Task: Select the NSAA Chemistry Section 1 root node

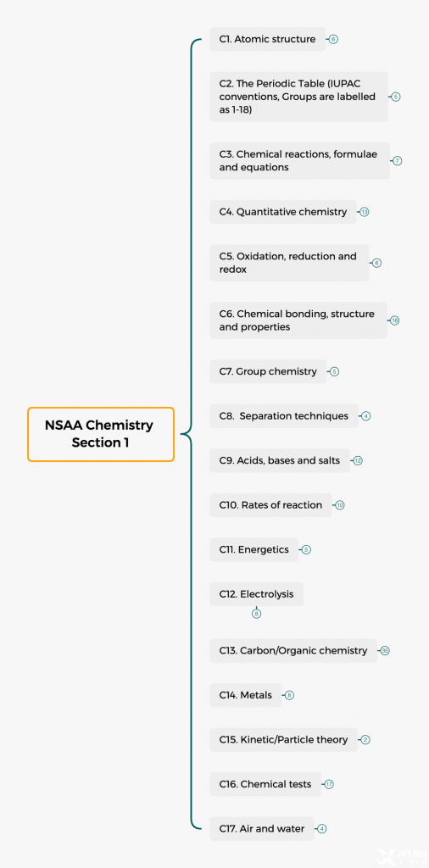Action: pos(101,435)
